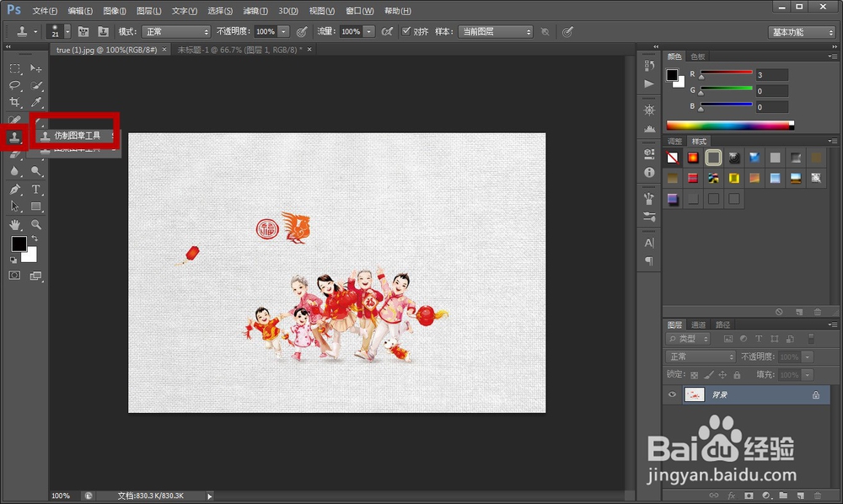Select the Pen tool
The height and width of the screenshot is (504, 843).
point(14,189)
